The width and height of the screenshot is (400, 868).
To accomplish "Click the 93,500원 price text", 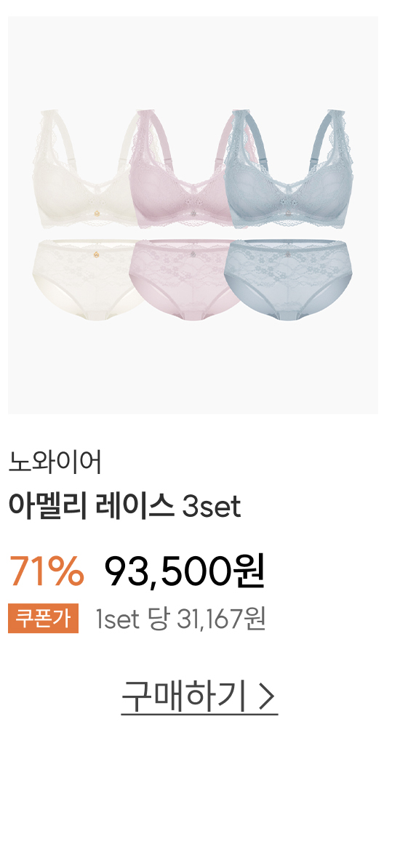I will [185, 572].
